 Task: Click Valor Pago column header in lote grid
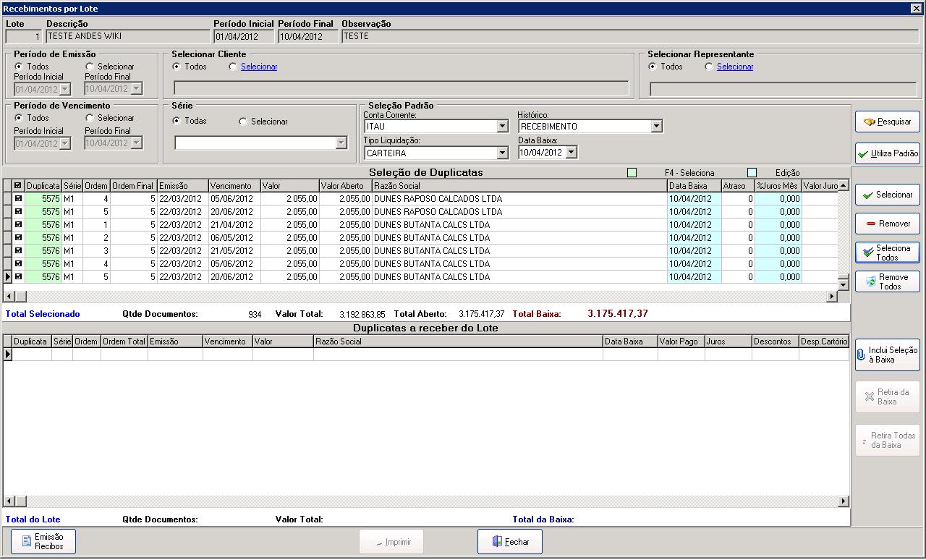tap(681, 341)
